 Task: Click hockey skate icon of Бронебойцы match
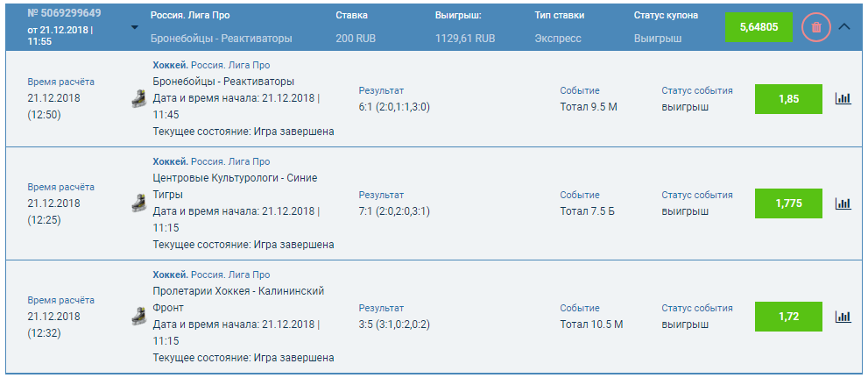[x=138, y=98]
